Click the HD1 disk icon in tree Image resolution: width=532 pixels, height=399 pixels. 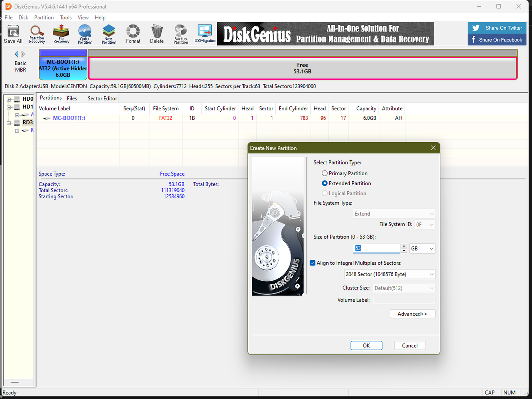coord(17,107)
